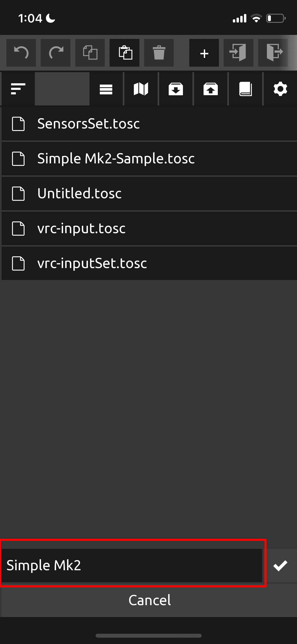The image size is (297, 644).
Task: Open settings gear icon
Action: tap(280, 89)
